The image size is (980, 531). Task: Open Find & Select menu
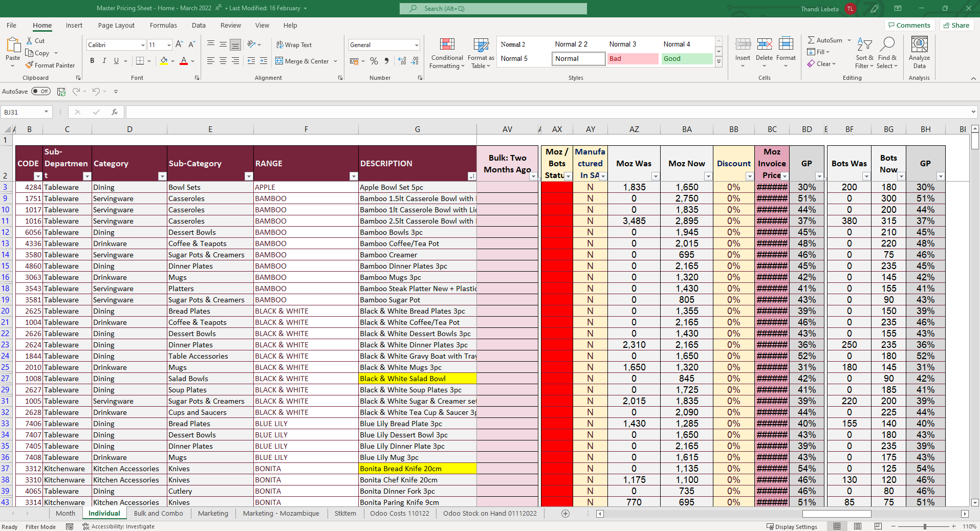point(887,53)
